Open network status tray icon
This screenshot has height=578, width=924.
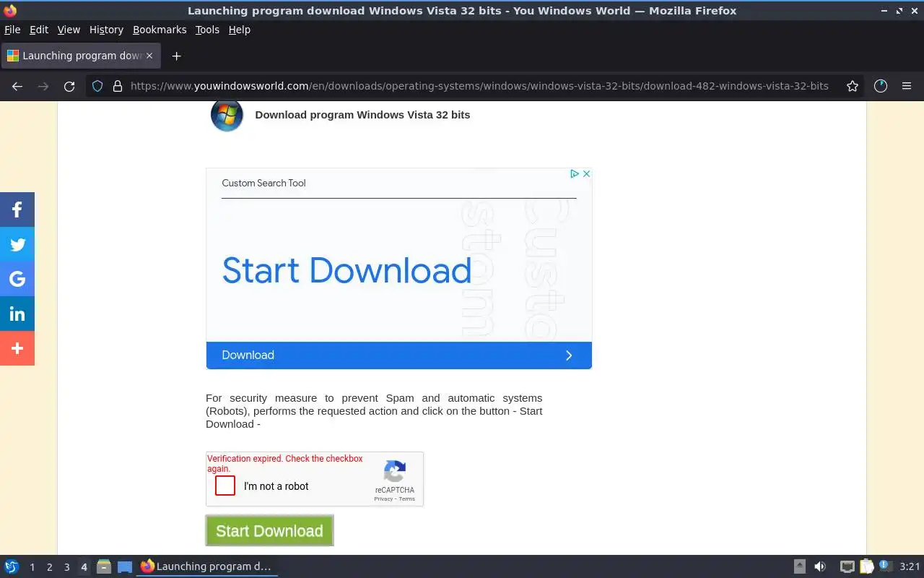(847, 566)
